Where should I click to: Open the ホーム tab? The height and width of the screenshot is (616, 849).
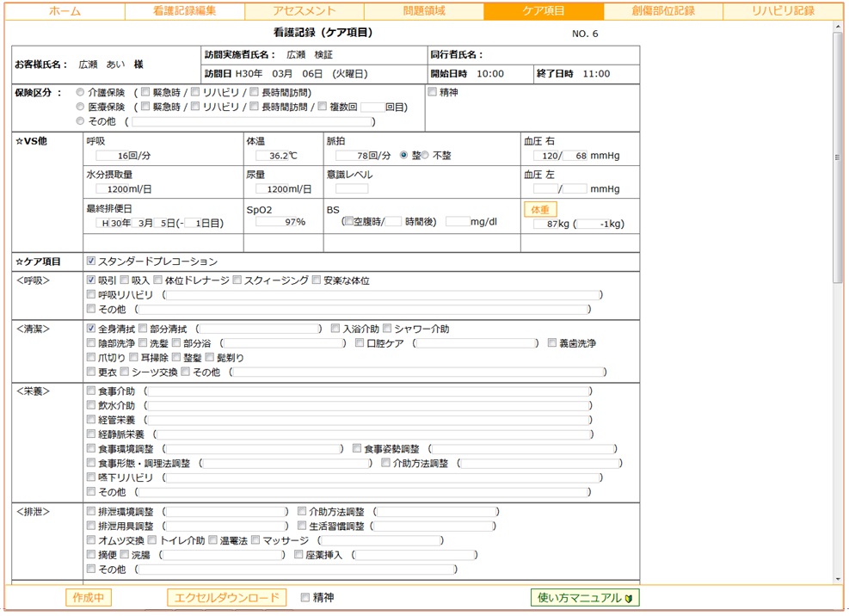pos(65,11)
